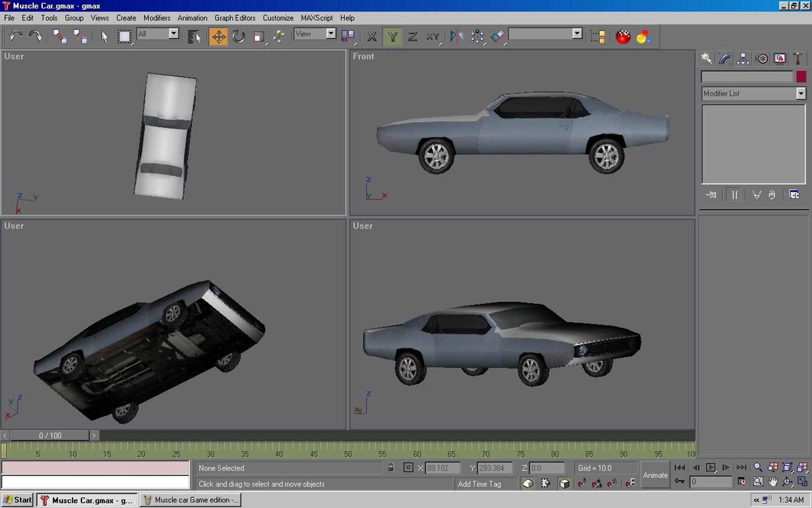
Task: Open the MAXScript menu
Action: pos(317,18)
